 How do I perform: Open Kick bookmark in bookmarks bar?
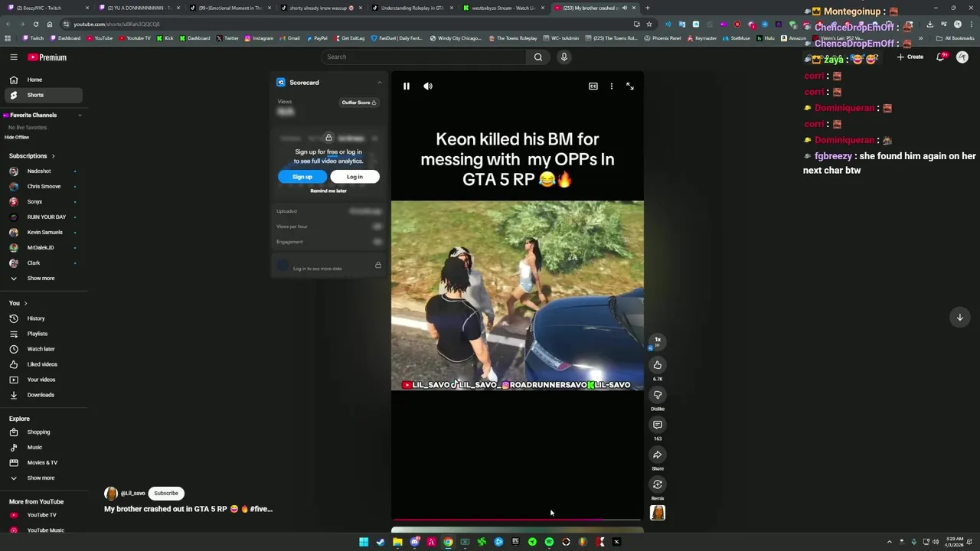[x=165, y=38]
